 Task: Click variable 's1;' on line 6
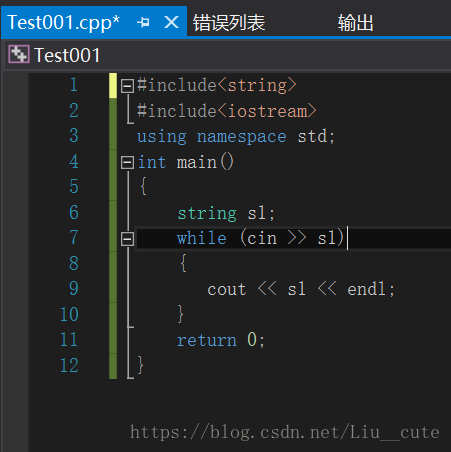tap(261, 213)
